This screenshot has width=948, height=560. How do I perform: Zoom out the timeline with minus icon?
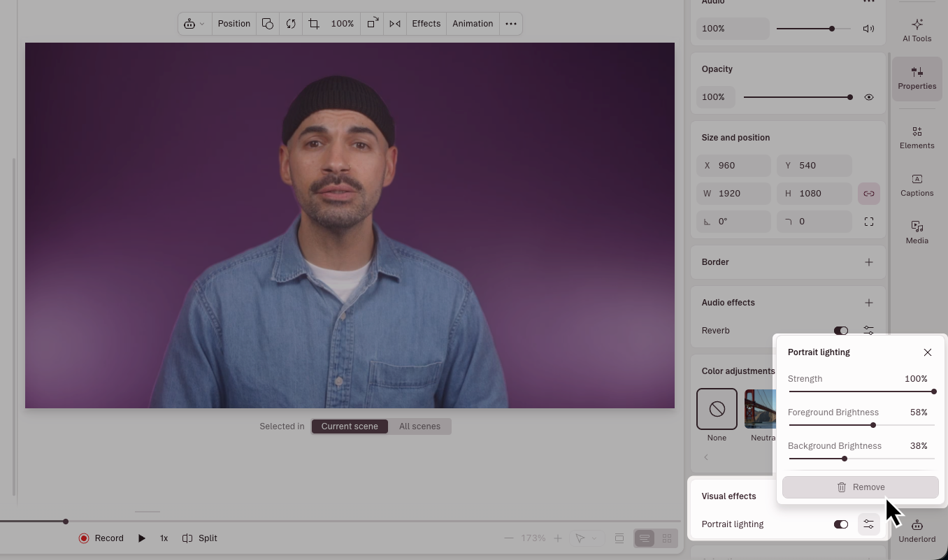509,538
